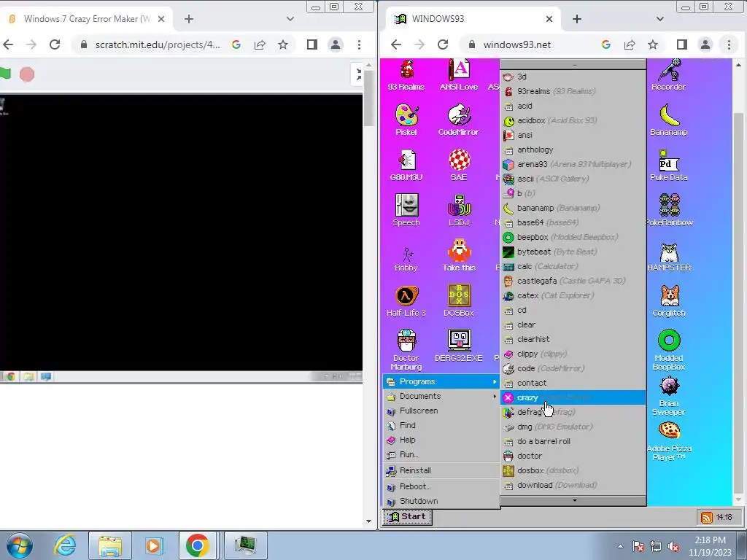
Task: Open the Take this desktop icon
Action: pyautogui.click(x=459, y=256)
